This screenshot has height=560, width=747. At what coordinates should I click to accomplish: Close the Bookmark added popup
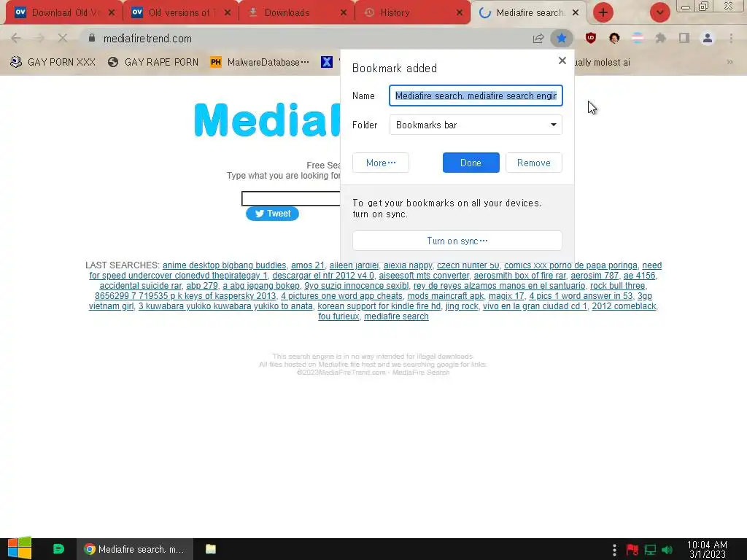pos(562,61)
